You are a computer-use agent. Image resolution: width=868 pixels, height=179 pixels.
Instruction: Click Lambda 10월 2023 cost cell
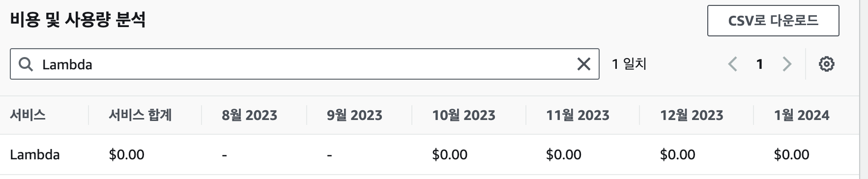[450, 154]
